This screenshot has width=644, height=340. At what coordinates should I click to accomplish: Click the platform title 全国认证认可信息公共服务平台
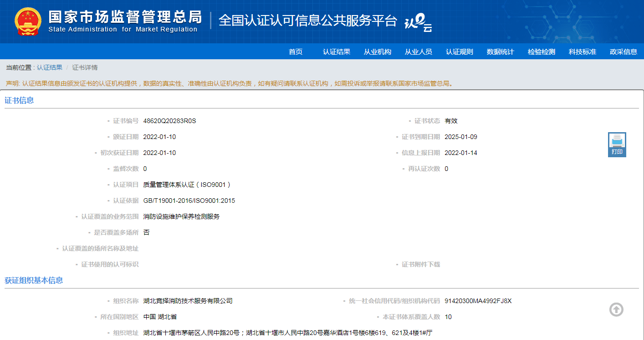(x=308, y=21)
